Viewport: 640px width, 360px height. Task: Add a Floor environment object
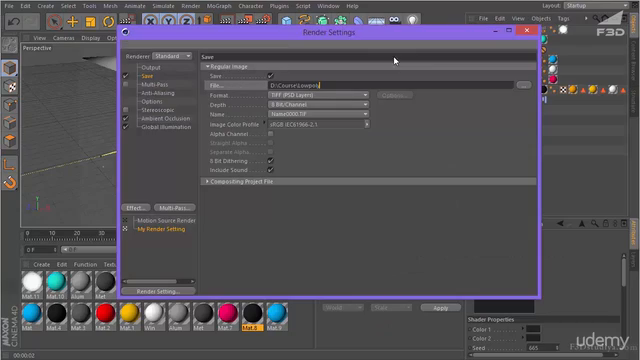pyautogui.click(x=376, y=20)
